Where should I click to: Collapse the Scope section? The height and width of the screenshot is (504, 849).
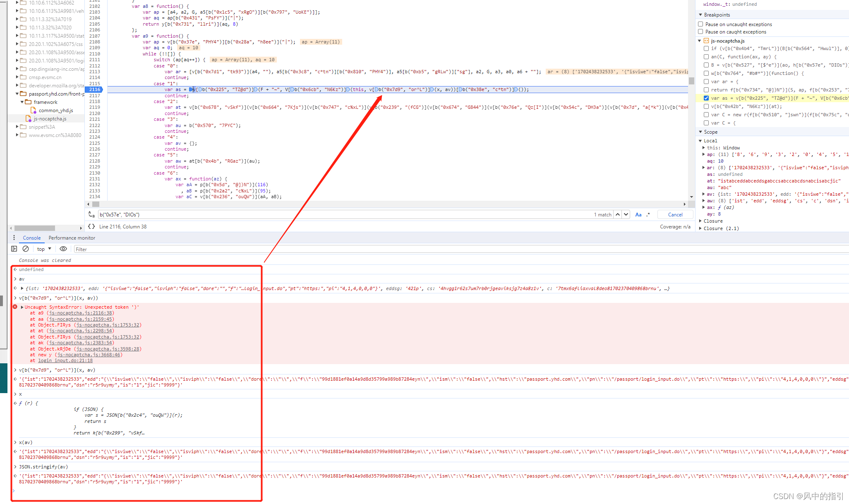click(x=700, y=132)
